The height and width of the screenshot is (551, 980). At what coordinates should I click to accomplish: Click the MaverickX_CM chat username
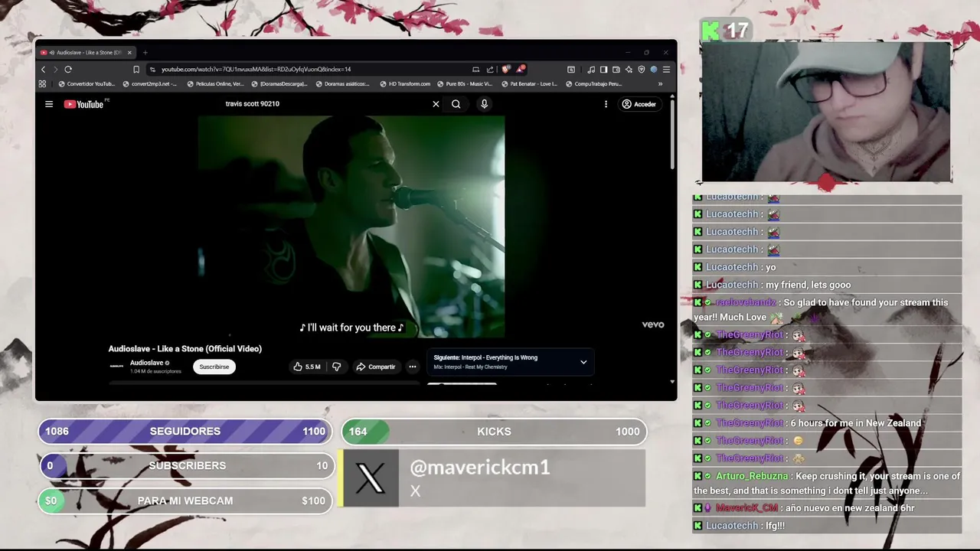(746, 508)
